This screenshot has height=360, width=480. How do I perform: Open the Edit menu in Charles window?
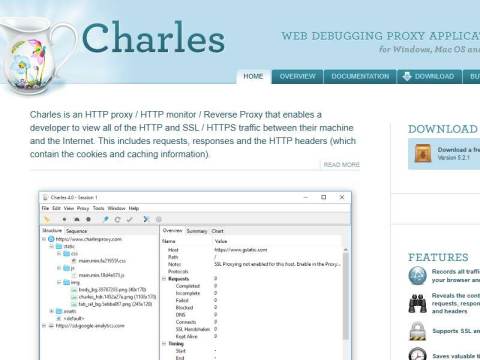point(56,208)
